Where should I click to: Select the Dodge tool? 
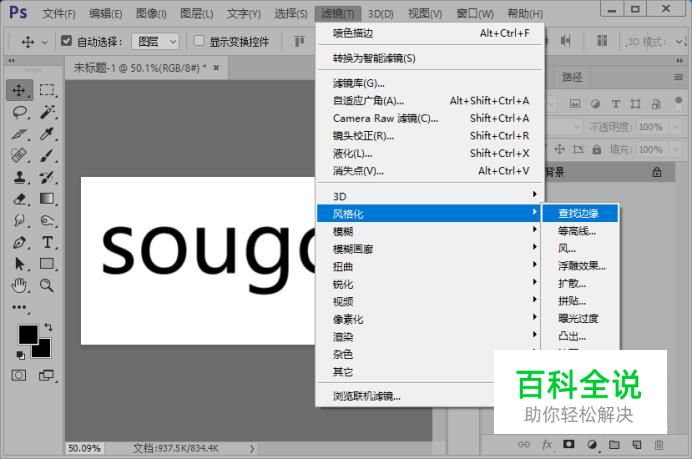point(47,220)
